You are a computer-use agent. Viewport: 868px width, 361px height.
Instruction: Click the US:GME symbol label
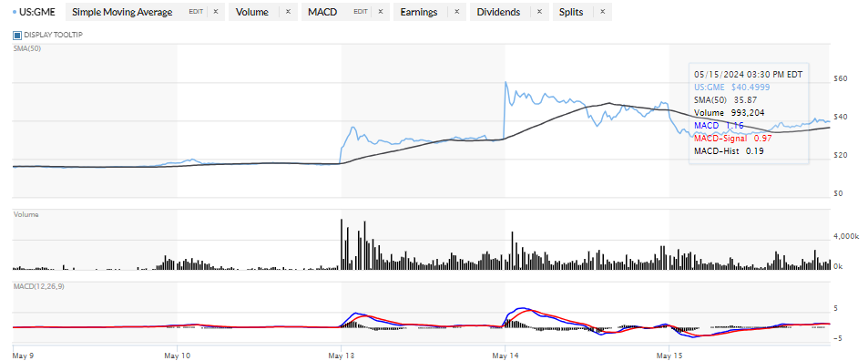click(x=36, y=12)
